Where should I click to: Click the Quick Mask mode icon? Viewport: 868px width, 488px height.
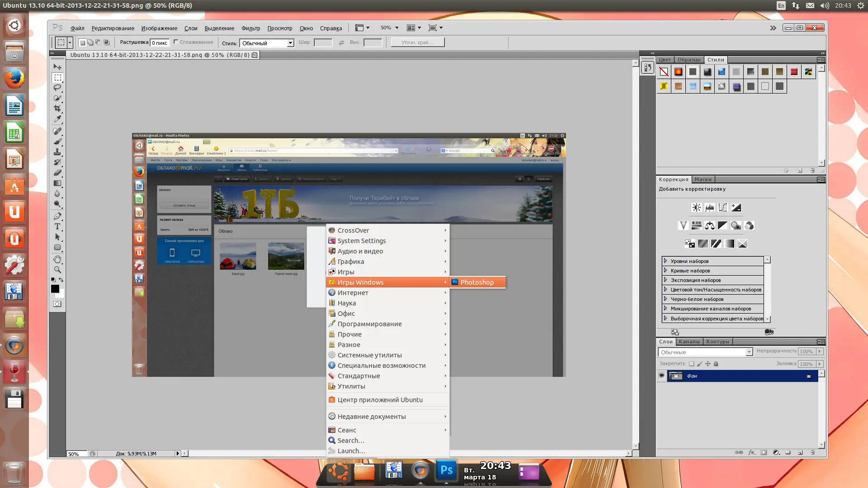click(57, 304)
